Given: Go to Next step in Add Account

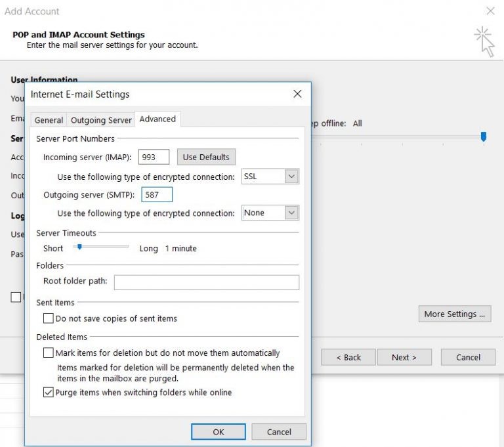Looking at the screenshot, I should tap(404, 357).
